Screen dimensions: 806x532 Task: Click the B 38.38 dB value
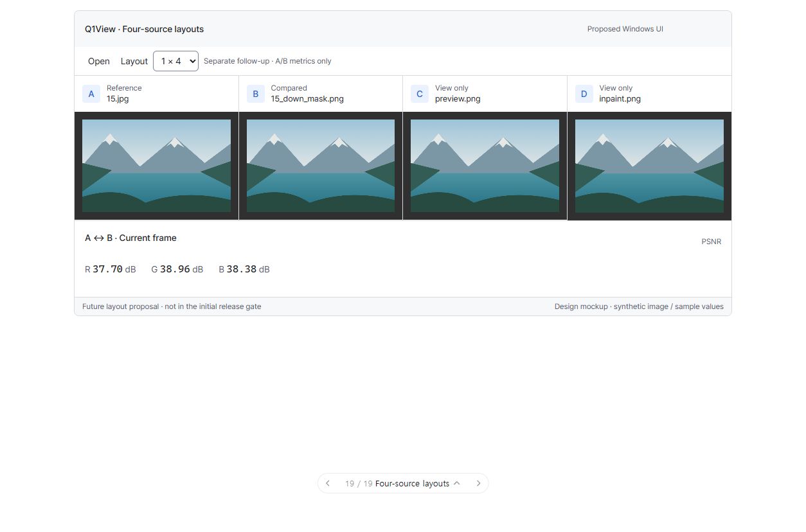(x=244, y=269)
